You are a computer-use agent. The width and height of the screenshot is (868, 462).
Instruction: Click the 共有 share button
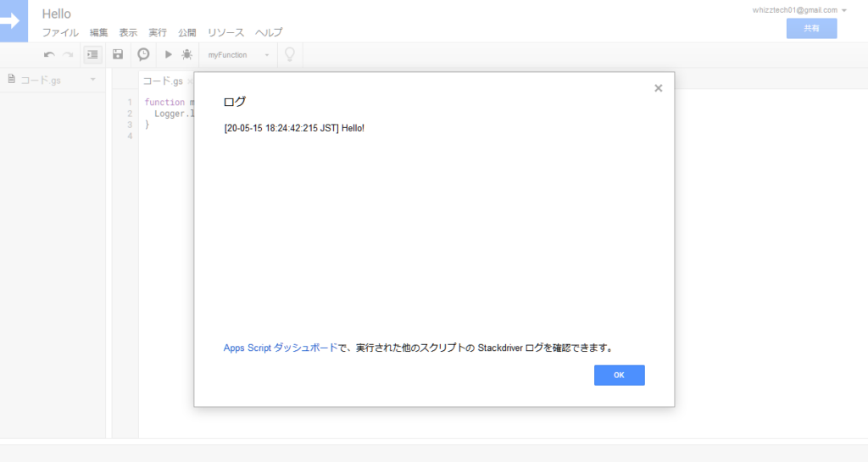[x=811, y=28]
